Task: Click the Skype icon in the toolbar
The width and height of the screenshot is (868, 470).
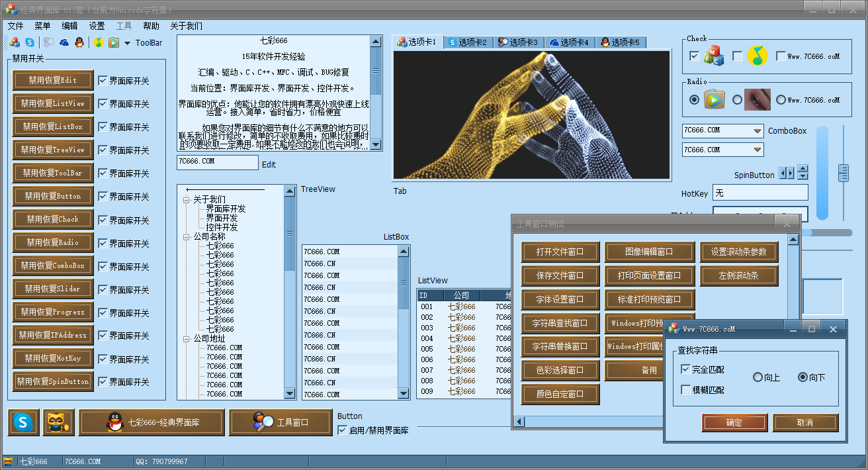Action: tap(30, 42)
